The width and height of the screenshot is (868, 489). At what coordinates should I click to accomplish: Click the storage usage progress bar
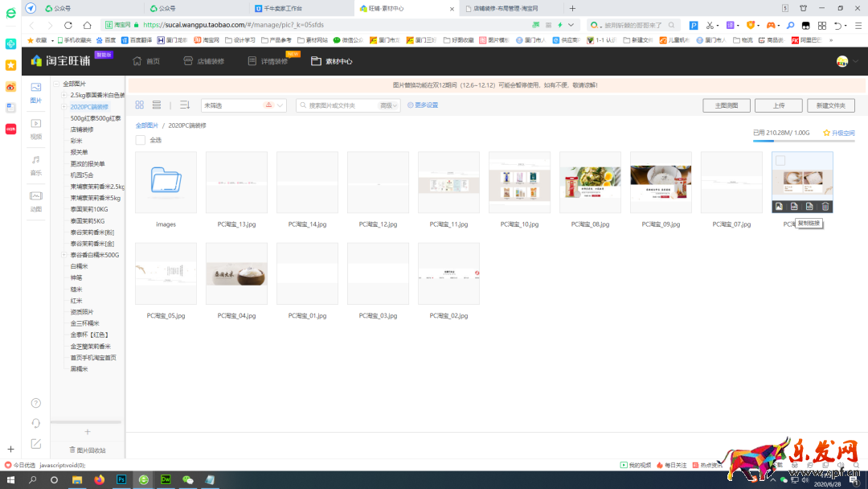pos(804,142)
